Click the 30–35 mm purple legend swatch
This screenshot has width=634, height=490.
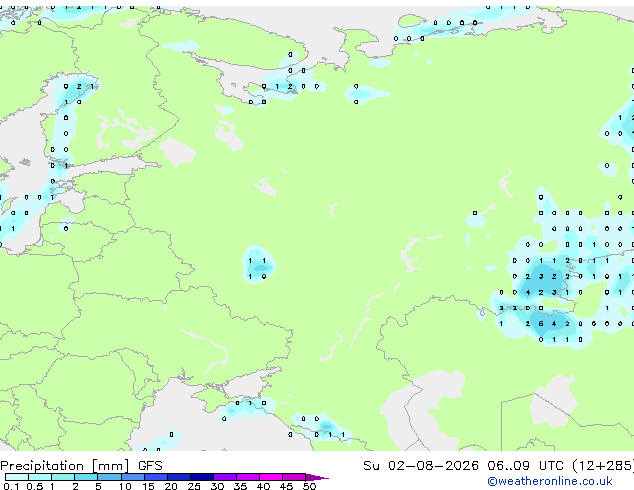[225, 477]
